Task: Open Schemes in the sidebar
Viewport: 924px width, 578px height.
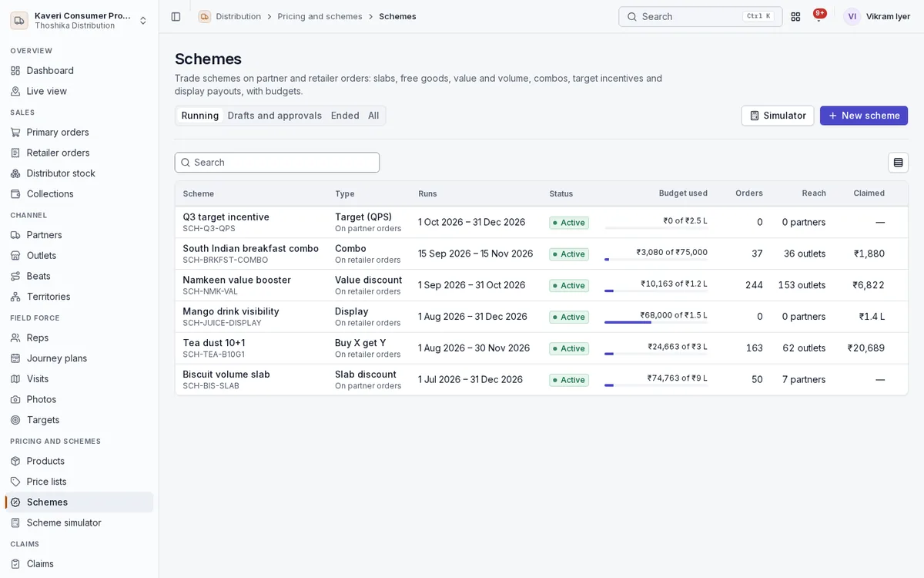Action: coord(79,502)
